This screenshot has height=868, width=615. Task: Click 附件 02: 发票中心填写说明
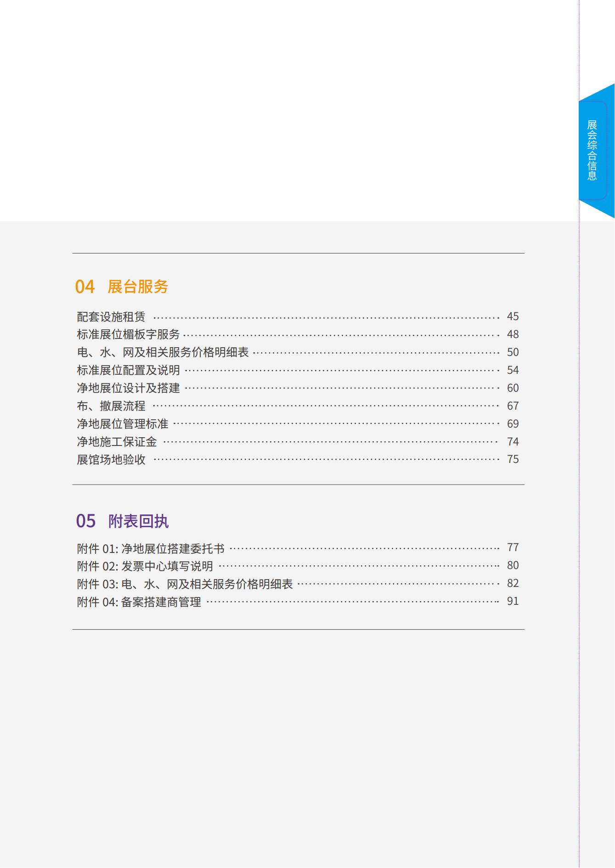tap(145, 566)
